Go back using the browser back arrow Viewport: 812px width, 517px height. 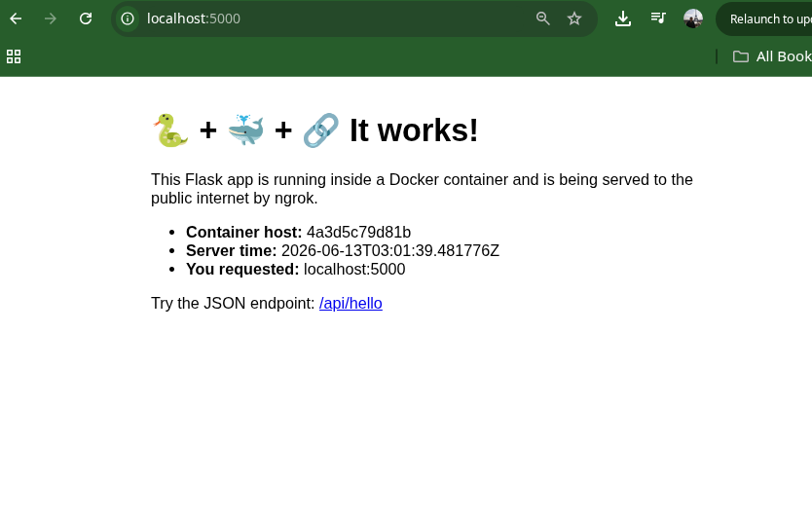[x=16, y=19]
